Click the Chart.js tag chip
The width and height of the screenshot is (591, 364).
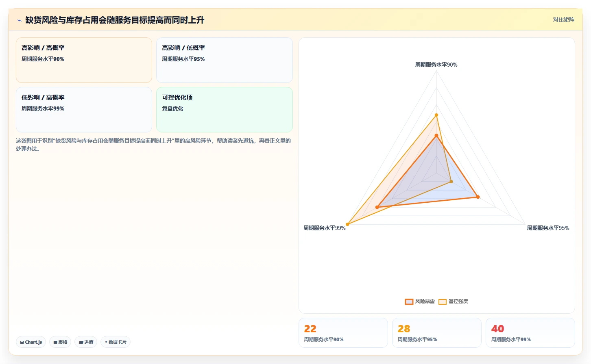pos(31,342)
